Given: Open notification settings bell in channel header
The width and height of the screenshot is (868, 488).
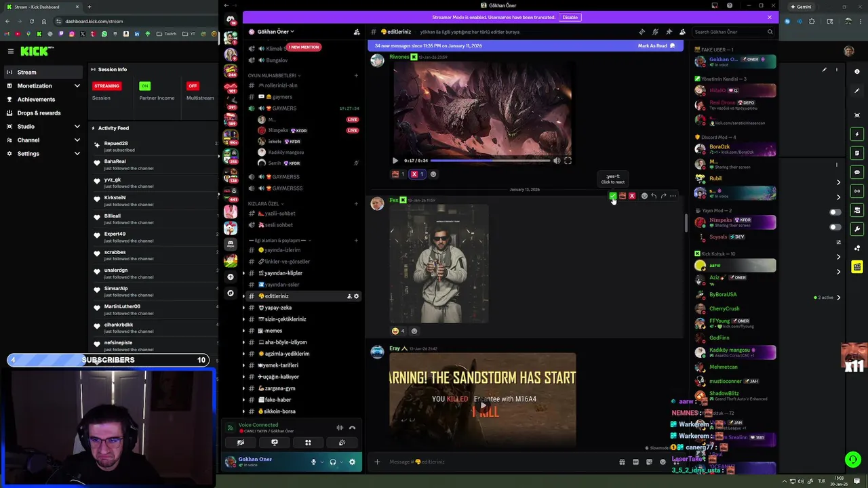Looking at the screenshot, I should [655, 32].
